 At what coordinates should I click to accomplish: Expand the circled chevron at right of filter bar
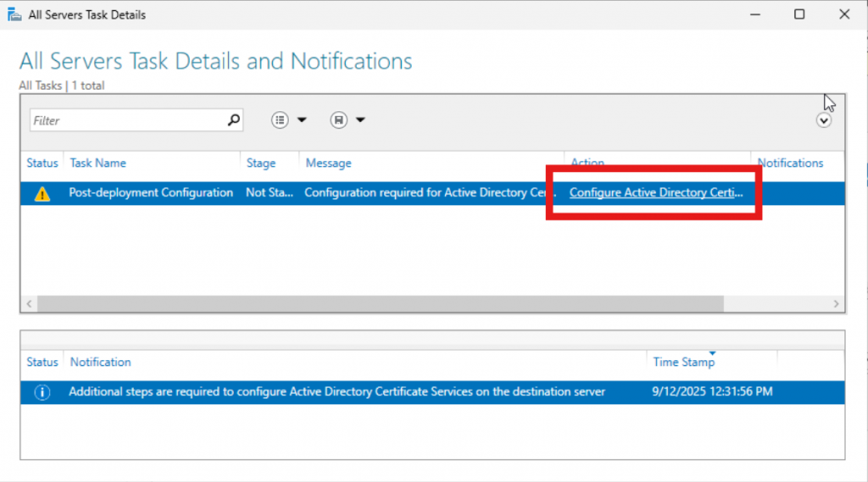[x=824, y=120]
